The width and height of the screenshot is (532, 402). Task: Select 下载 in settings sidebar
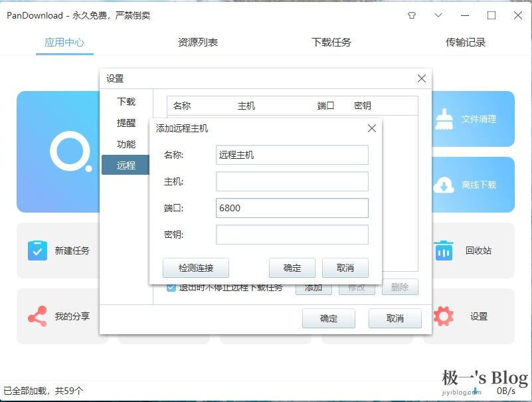point(126,102)
